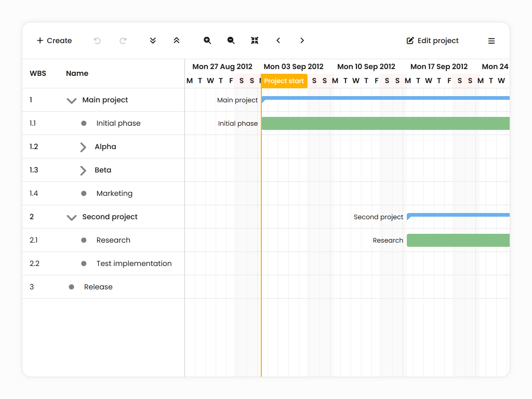Viewport: 532px width, 399px height.
Task: Click the Name column header
Action: pyautogui.click(x=77, y=73)
